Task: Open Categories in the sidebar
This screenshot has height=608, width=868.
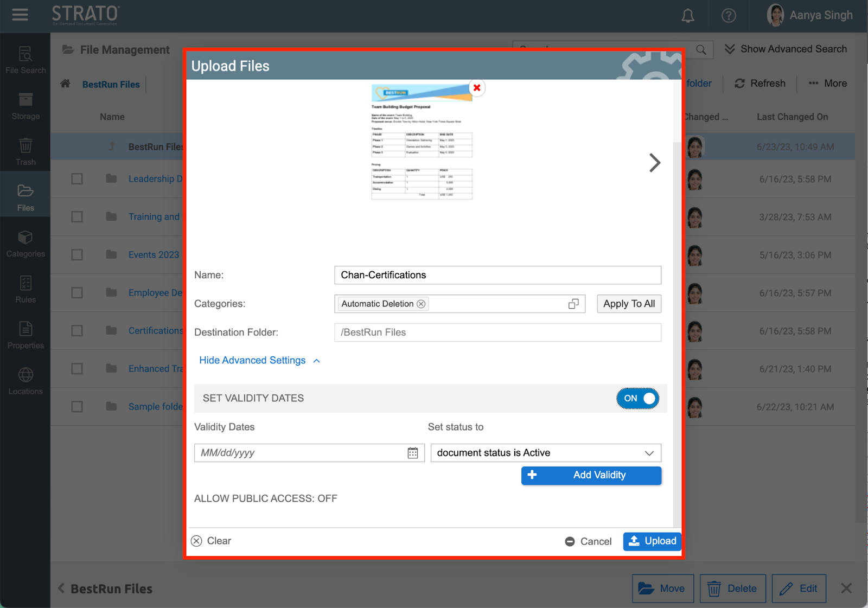Action: [x=25, y=244]
